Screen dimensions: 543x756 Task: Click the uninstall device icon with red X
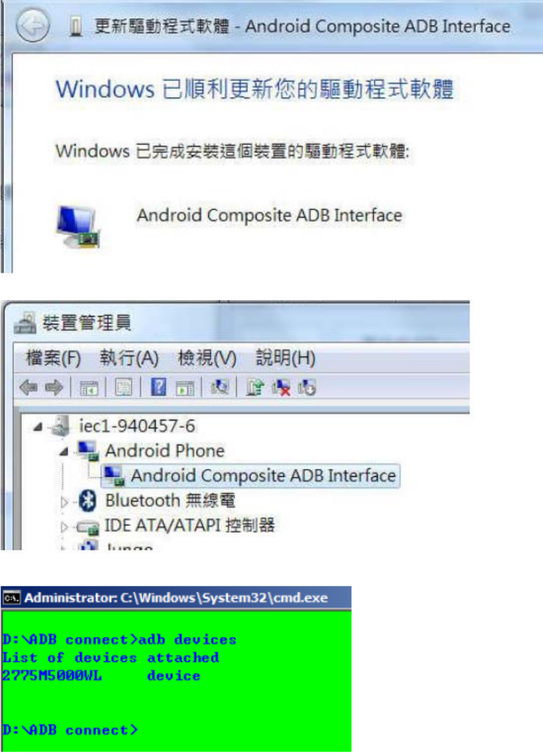(281, 387)
